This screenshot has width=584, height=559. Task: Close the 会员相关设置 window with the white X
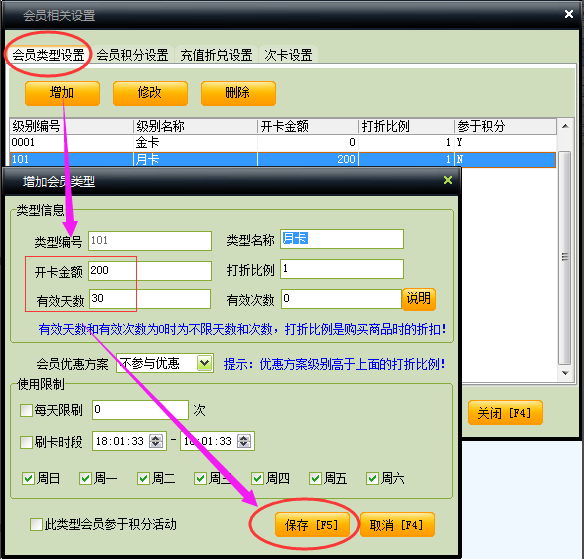coord(569,14)
